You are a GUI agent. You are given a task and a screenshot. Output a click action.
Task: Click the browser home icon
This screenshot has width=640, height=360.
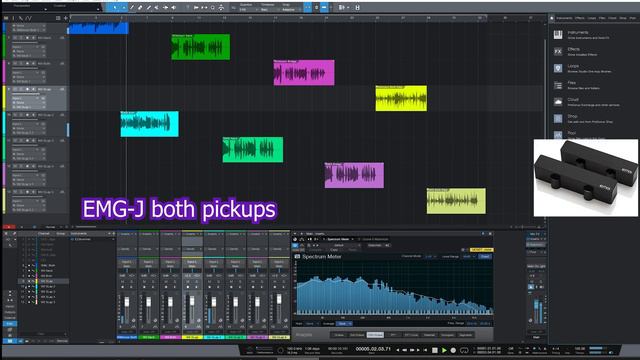(552, 18)
